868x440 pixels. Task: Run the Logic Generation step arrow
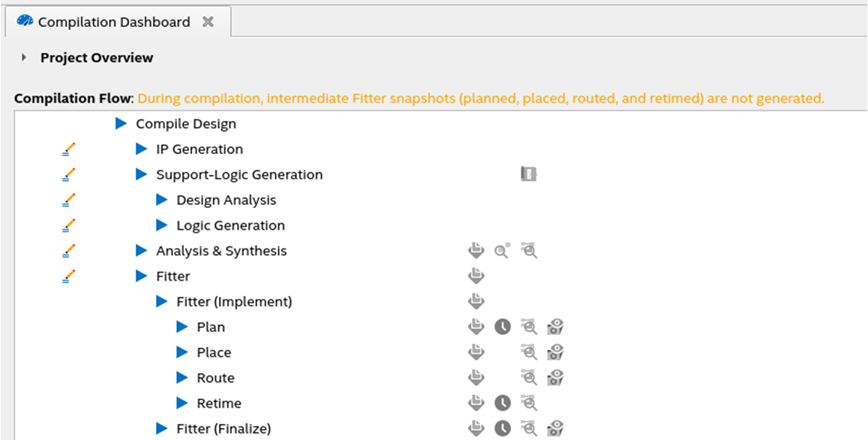161,225
